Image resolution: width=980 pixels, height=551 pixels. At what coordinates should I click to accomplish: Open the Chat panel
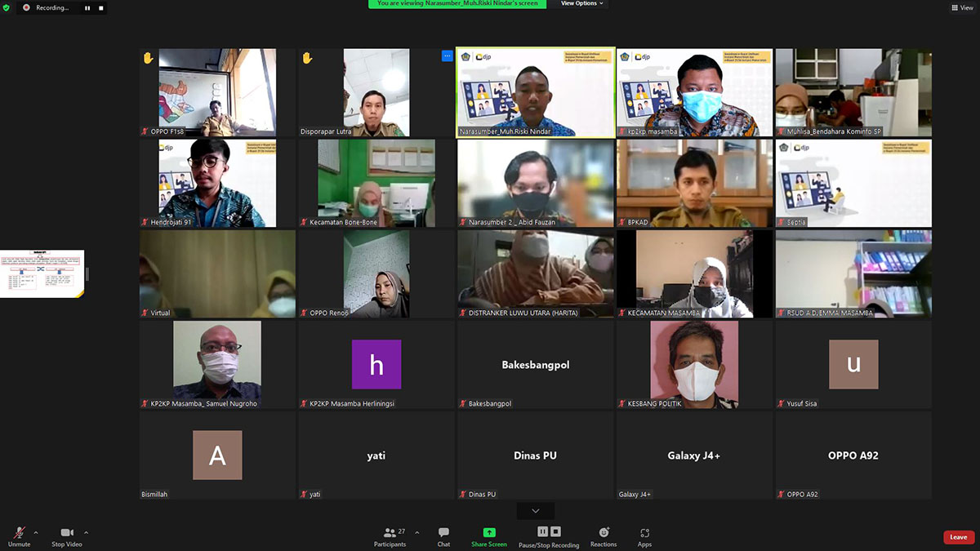click(443, 536)
